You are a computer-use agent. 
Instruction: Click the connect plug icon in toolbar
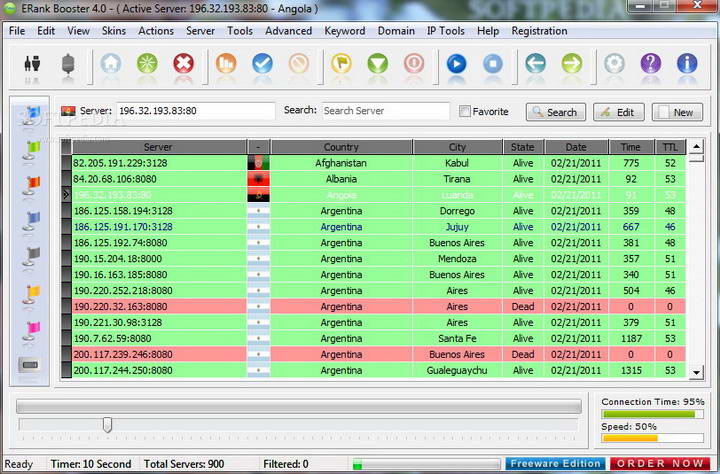point(33,63)
